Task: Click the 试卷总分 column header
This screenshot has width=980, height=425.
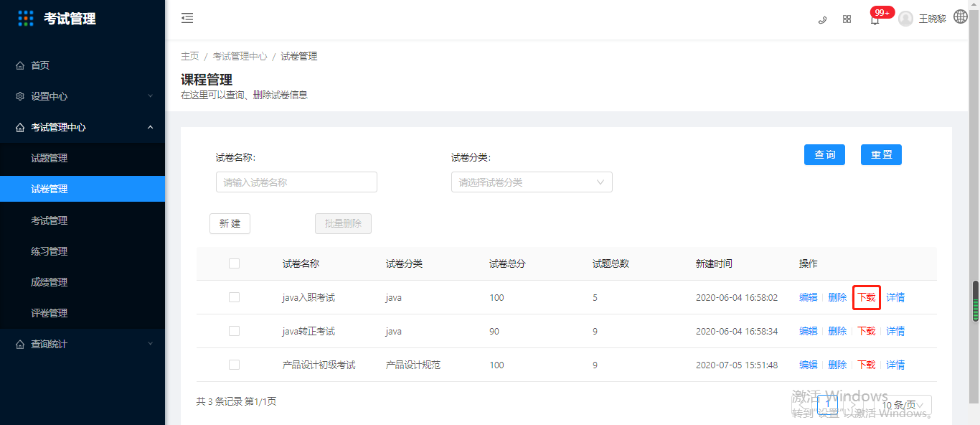Action: click(507, 263)
